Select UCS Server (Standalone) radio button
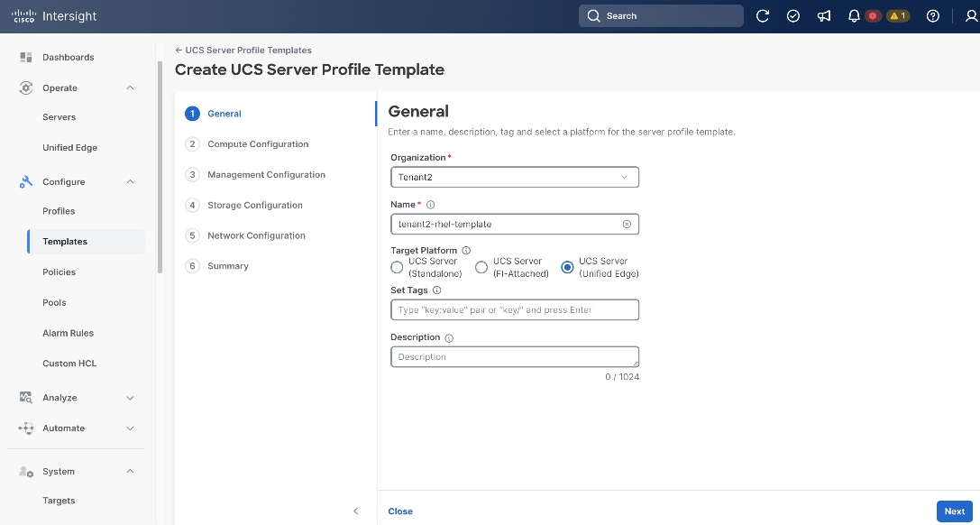The width and height of the screenshot is (980, 525). [397, 268]
